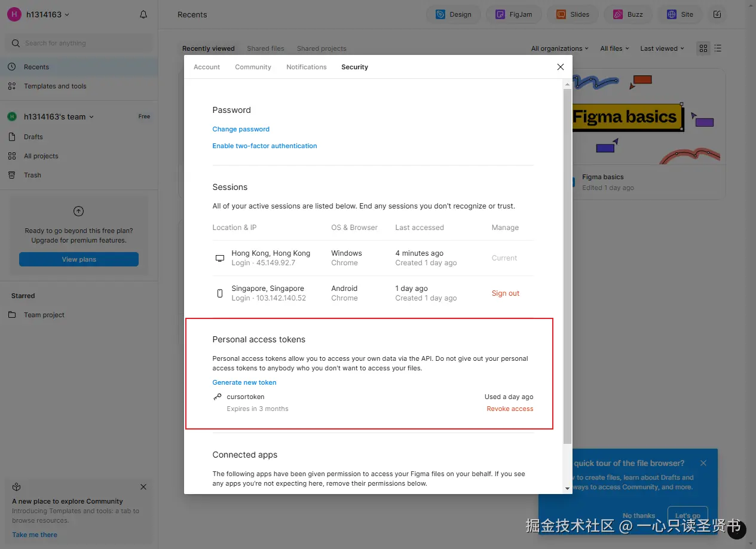Close the settings dialog with the X
Viewport: 756px width, 549px height.
tap(561, 67)
